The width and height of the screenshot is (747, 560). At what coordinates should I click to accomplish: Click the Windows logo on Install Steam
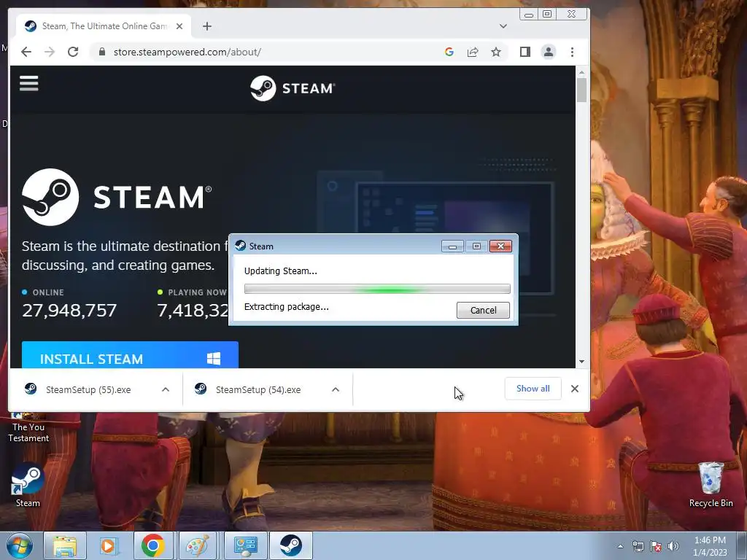pyautogui.click(x=214, y=359)
